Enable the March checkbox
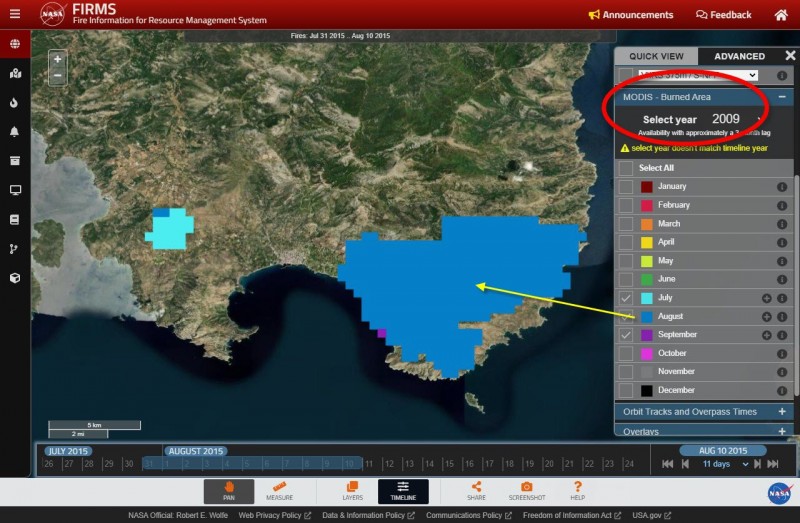 (x=626, y=223)
